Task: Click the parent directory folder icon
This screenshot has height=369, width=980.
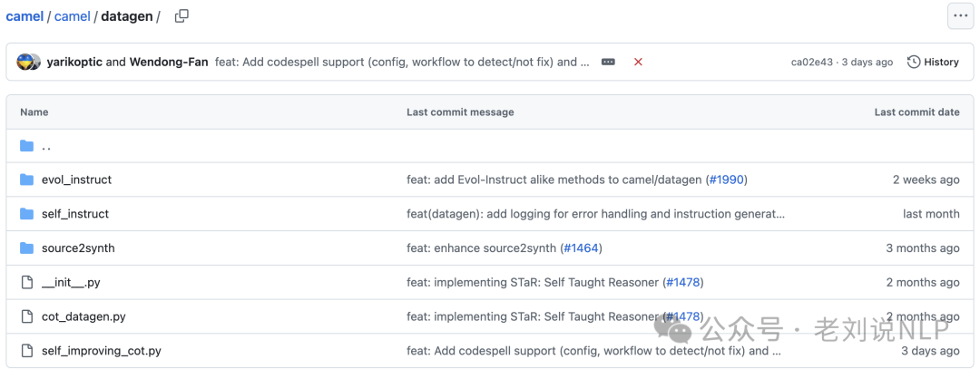Action: 26,146
